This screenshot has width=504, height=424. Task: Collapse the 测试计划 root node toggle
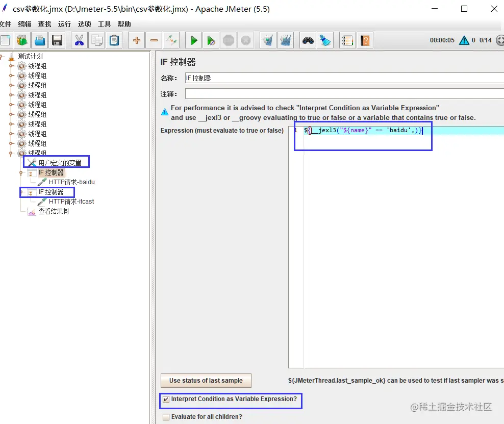[2, 57]
